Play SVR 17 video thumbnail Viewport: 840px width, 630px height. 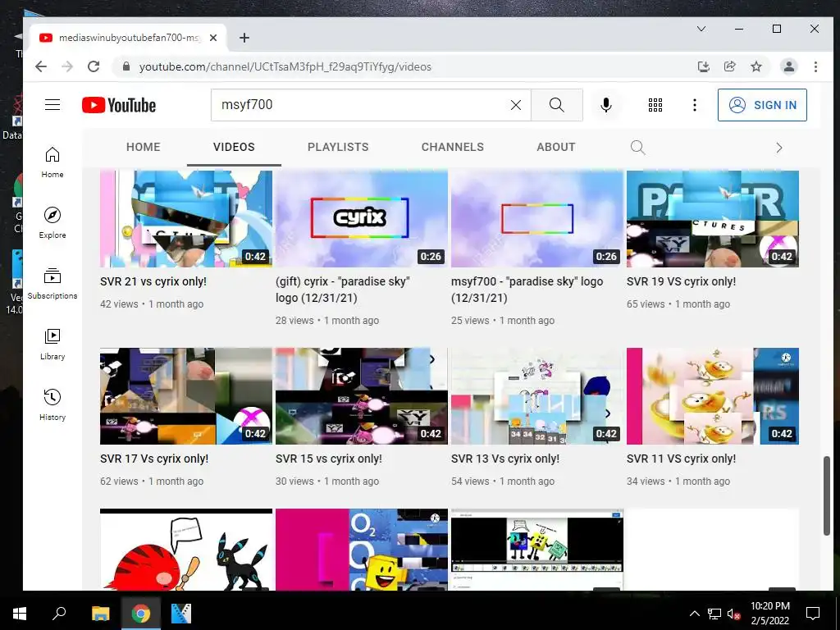(186, 396)
